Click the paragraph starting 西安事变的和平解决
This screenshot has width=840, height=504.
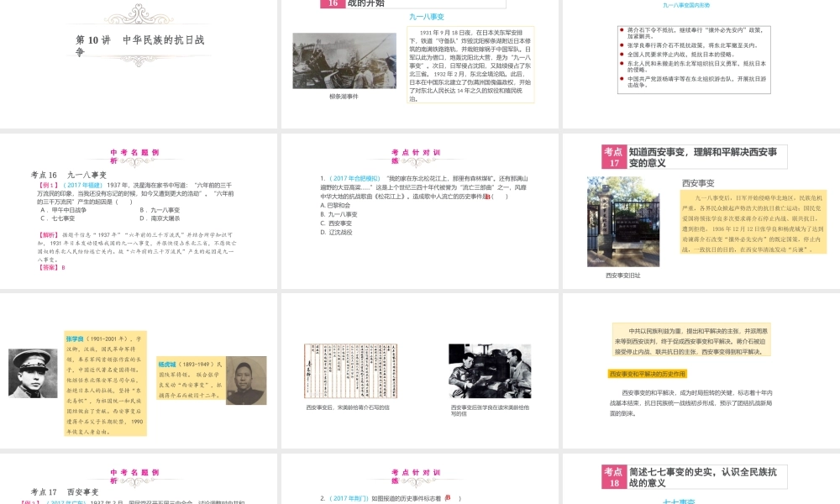tap(690, 403)
